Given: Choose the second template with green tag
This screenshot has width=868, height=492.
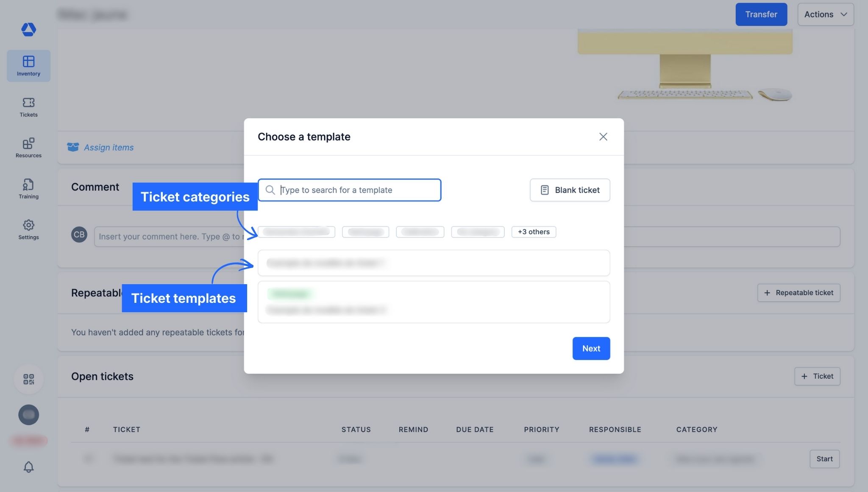Looking at the screenshot, I should tap(434, 302).
